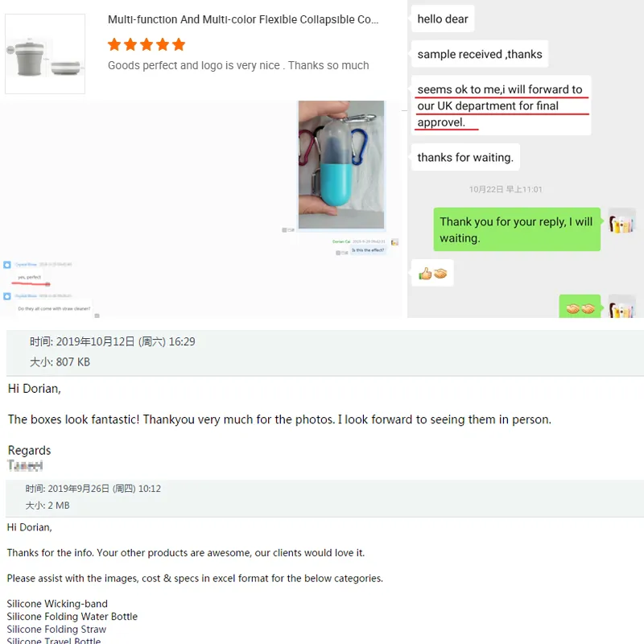
Task: Select the 'thanks for waiting.' message bubble
Action: [x=465, y=157]
